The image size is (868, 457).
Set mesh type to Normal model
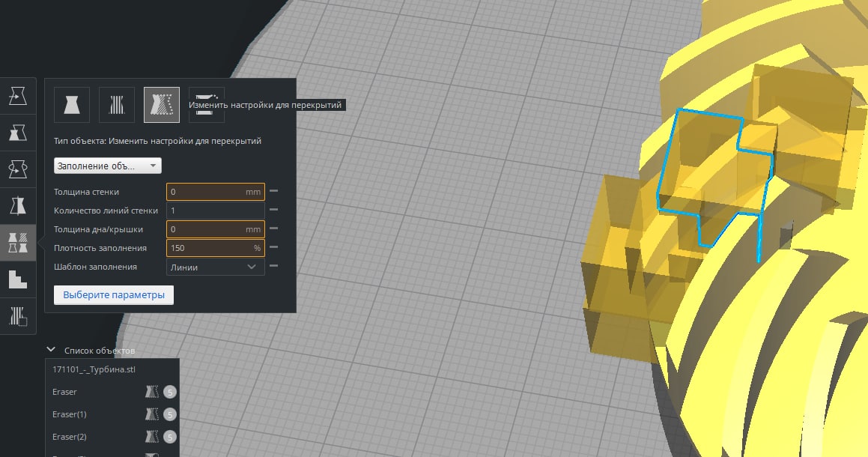point(72,105)
